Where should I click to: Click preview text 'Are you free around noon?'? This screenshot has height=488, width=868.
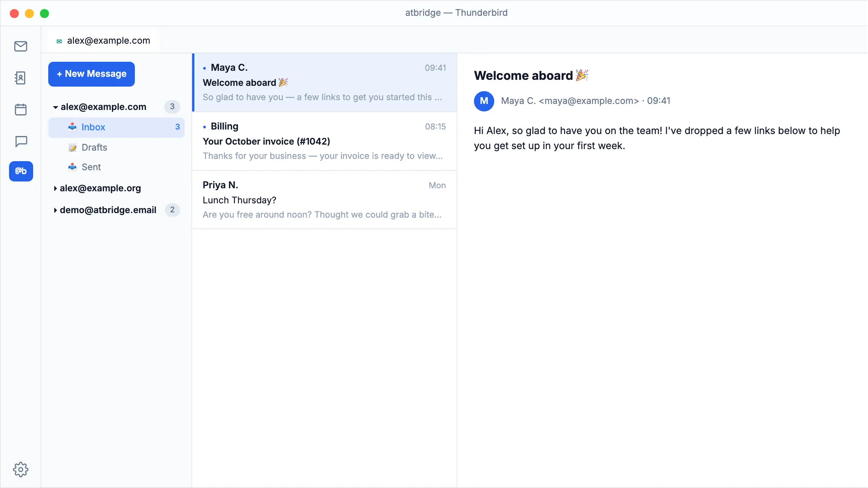pos(257,215)
